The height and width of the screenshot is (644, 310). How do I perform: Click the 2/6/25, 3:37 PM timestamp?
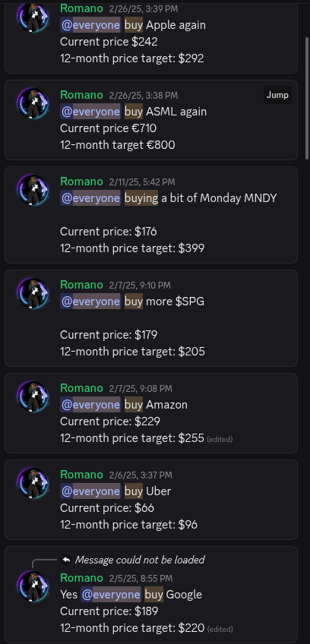pos(141,475)
